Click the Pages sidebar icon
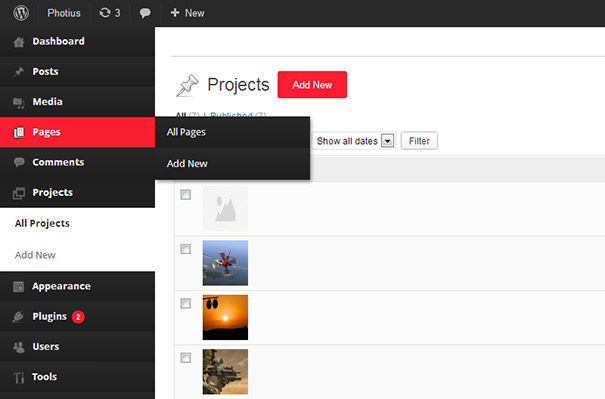The width and height of the screenshot is (605, 399). (19, 132)
